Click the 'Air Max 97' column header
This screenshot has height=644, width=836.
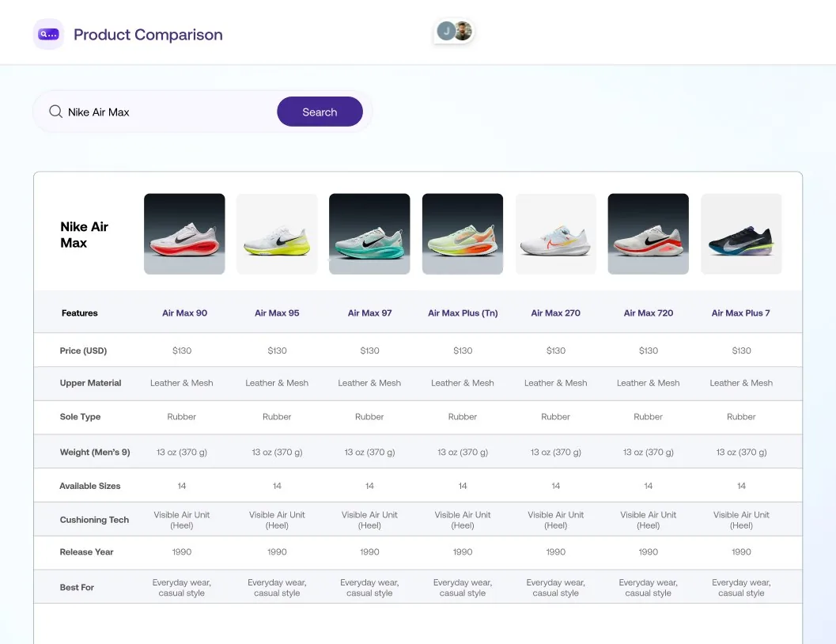point(369,313)
